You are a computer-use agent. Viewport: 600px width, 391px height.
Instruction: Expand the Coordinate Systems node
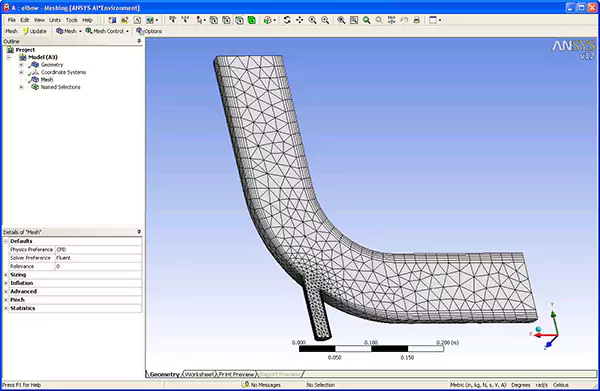click(x=21, y=72)
